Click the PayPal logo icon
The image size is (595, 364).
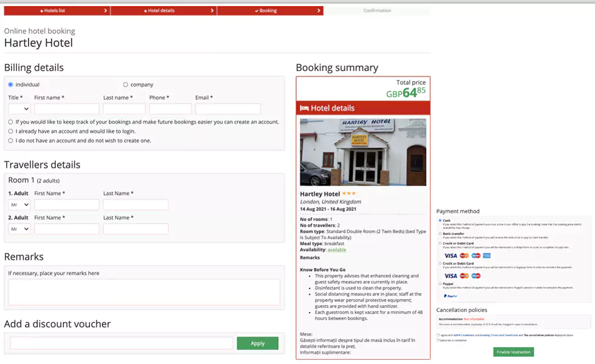[450, 295]
